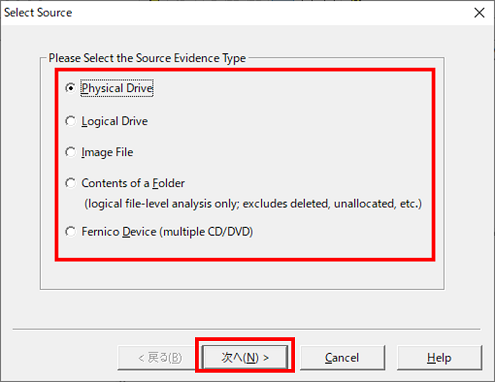Proceed with the 次へ(N) > button
The height and width of the screenshot is (382, 495).
coord(245,358)
